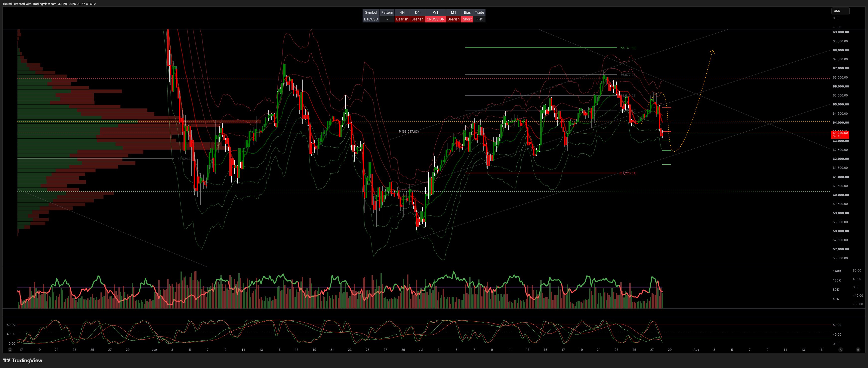The height and width of the screenshot is (368, 868).
Task: Select the BTCUSD symbol cell
Action: (x=371, y=19)
